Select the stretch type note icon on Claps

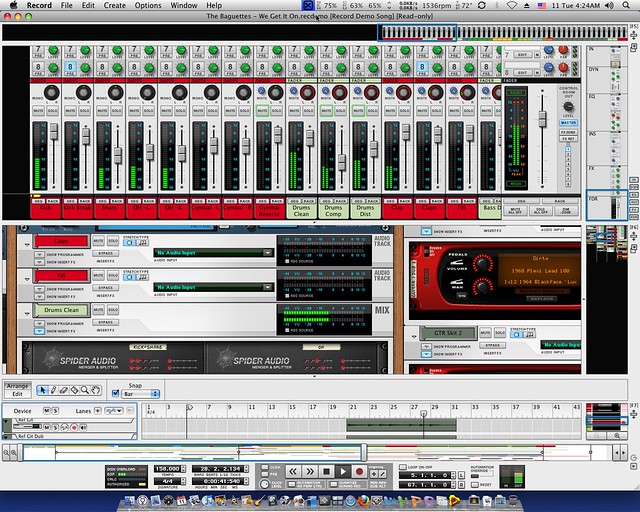(142, 243)
